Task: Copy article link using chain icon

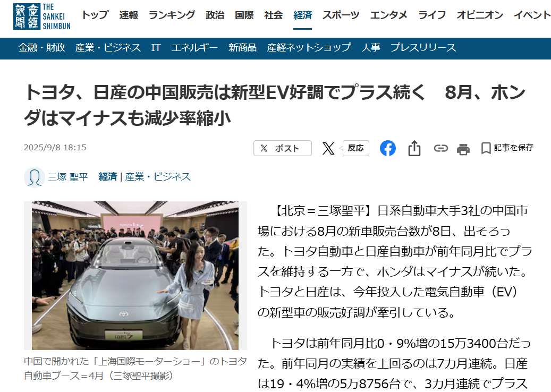Action: pyautogui.click(x=440, y=148)
